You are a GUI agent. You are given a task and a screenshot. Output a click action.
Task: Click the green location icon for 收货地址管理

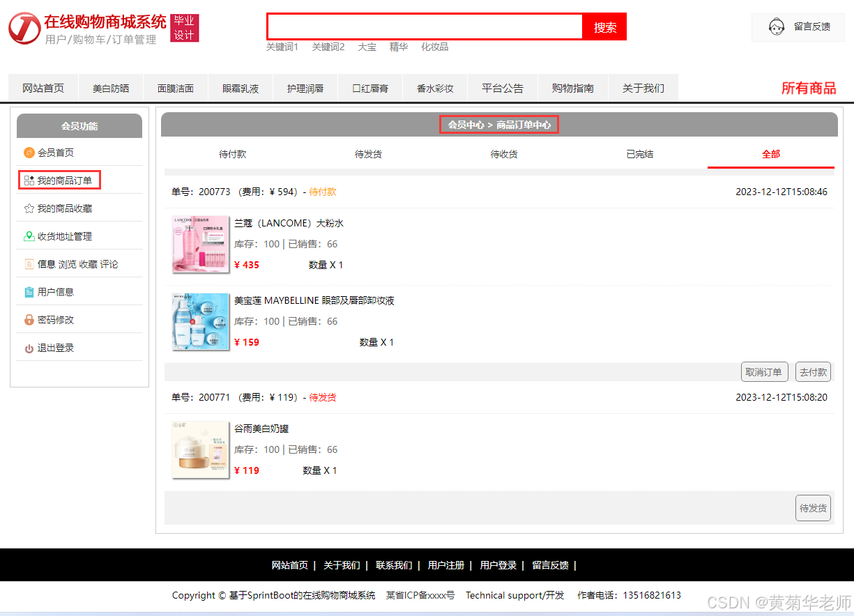click(x=29, y=236)
